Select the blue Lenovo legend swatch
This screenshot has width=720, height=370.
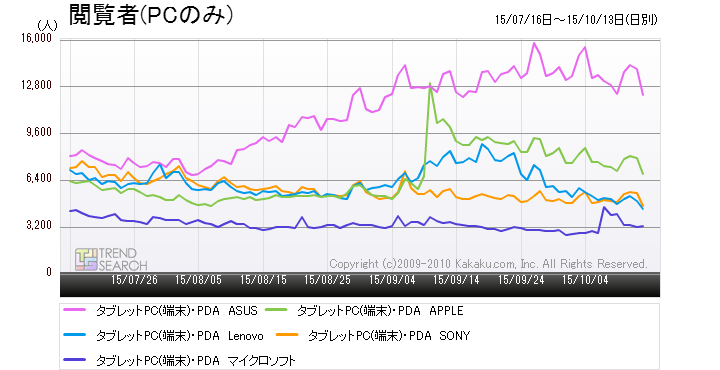pyautogui.click(x=74, y=335)
